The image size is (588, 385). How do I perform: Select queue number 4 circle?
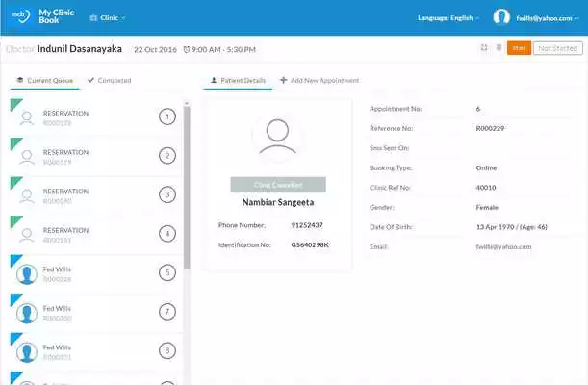point(167,234)
